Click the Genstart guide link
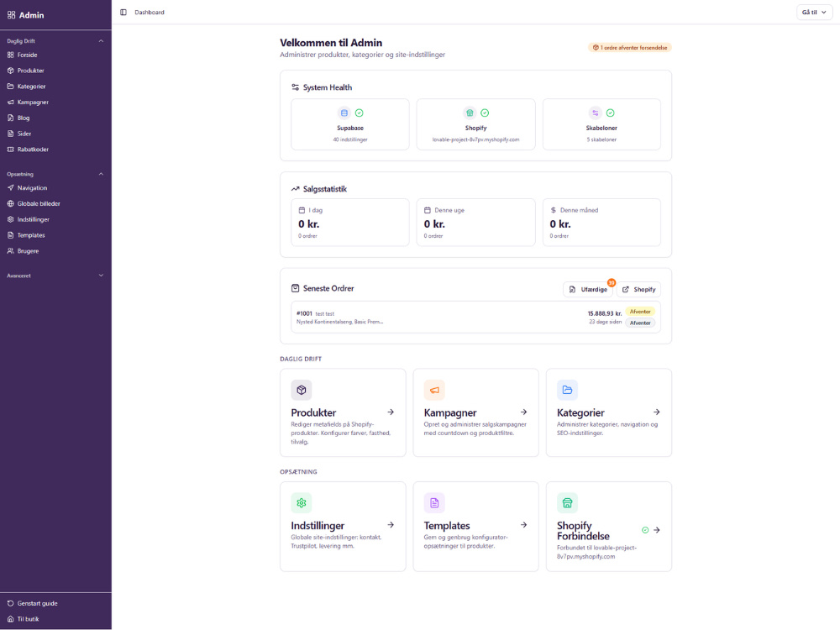This screenshot has height=630, width=840. click(x=55, y=603)
